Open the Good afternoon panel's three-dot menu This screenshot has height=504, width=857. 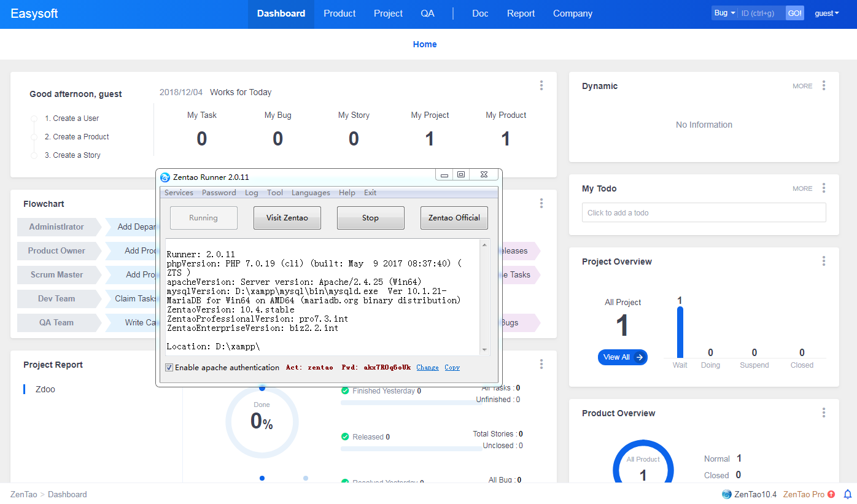coord(541,86)
